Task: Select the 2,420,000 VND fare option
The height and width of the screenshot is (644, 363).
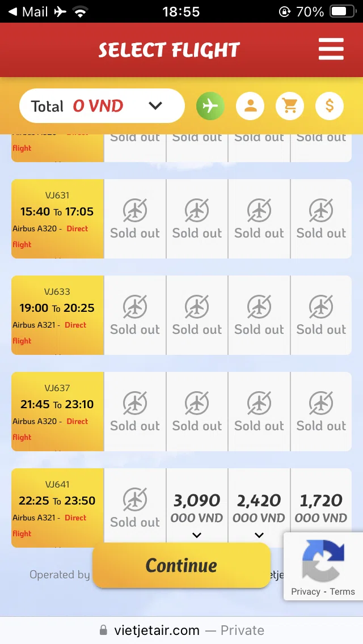Action: 259,507
